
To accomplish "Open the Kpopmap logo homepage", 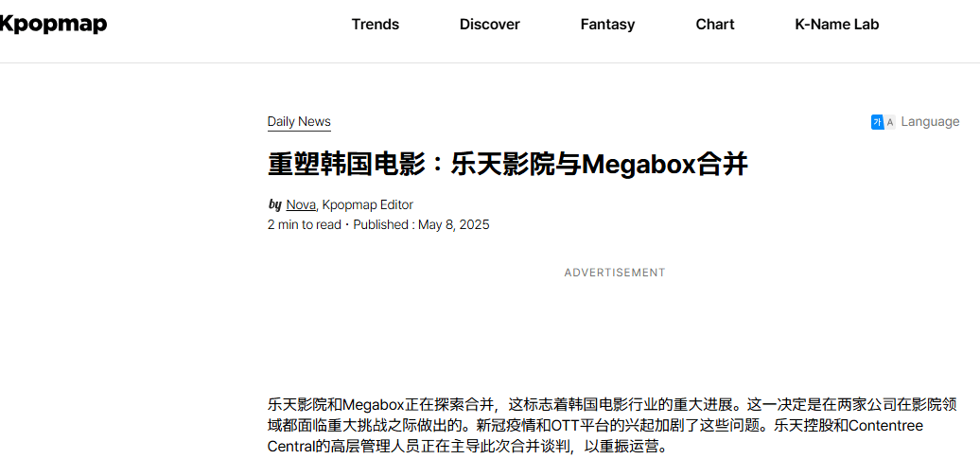I will coord(53,25).
